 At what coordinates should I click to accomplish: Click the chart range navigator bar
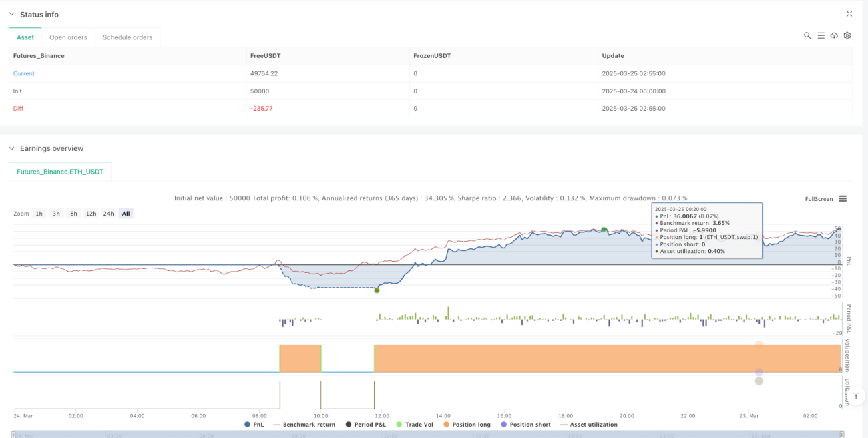(427, 434)
